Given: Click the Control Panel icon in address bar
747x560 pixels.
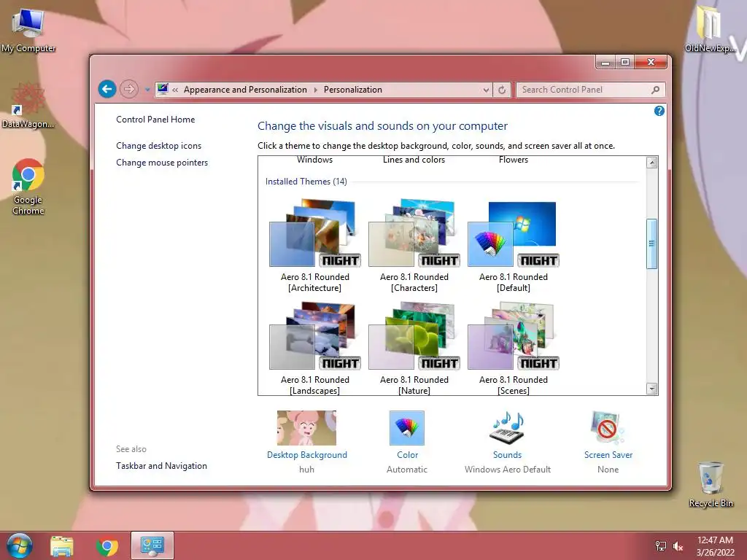Looking at the screenshot, I should (x=163, y=89).
